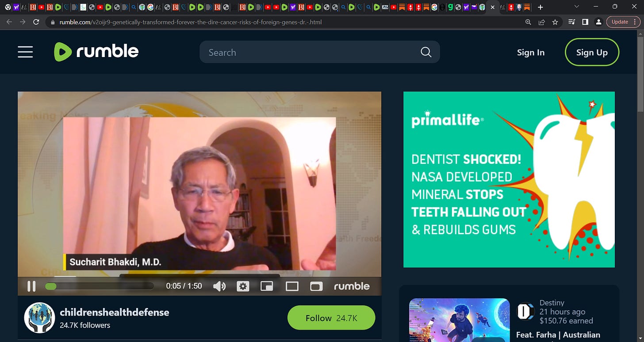Viewport: 644px width, 342px height.
Task: Open the 'Feat. Farha | Australian' video title
Action: click(x=558, y=334)
